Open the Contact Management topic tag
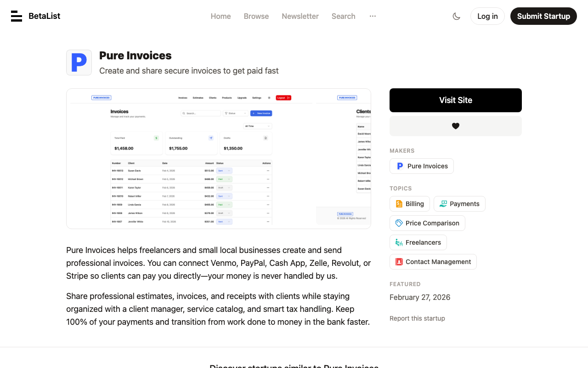The image size is (588, 368). point(433,262)
